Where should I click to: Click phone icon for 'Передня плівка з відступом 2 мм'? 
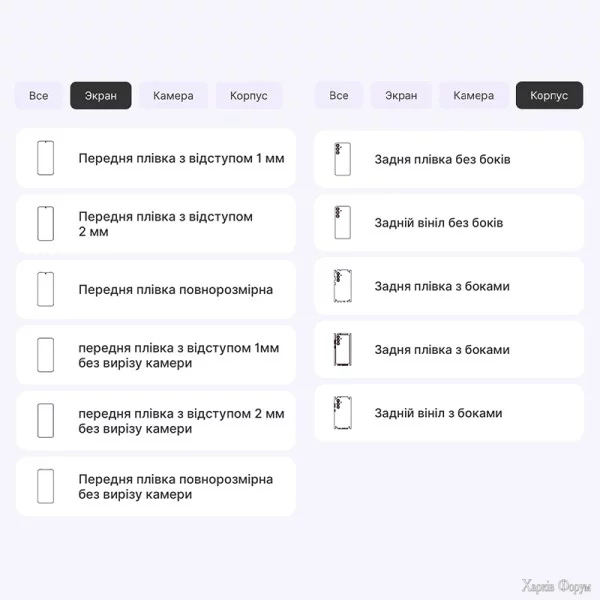[45, 224]
